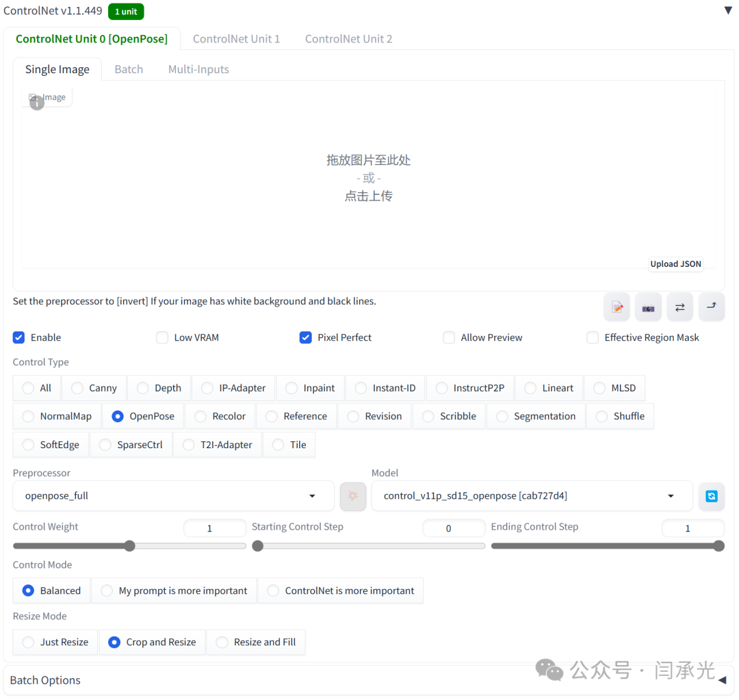
Task: Select the Scribble control type
Action: pyautogui.click(x=449, y=416)
